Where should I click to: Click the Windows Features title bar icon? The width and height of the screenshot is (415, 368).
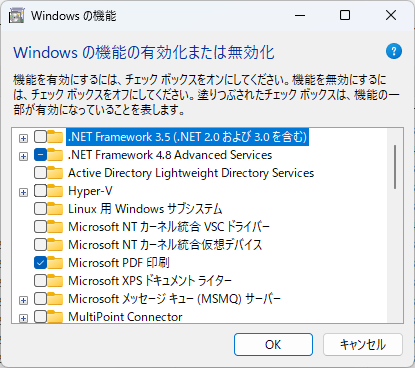click(17, 16)
